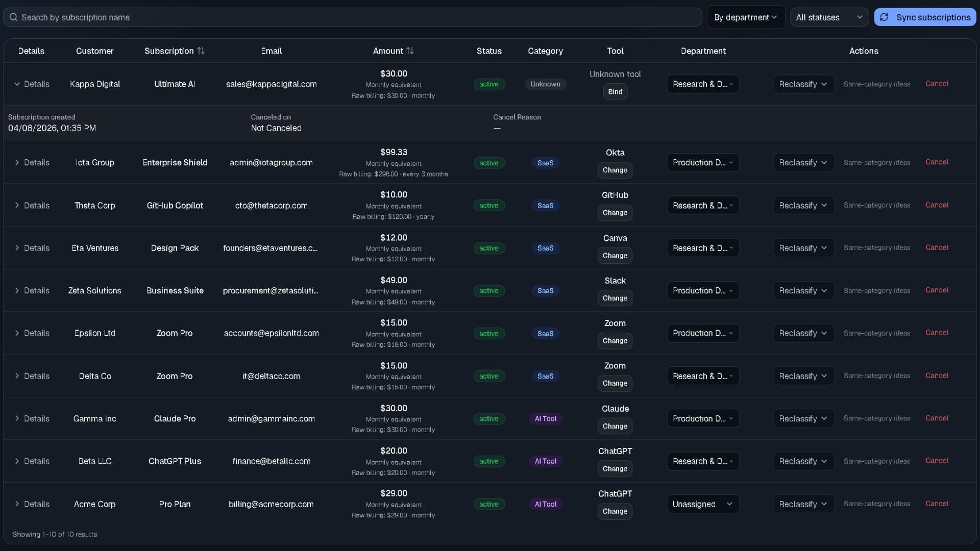
Task: Click Same-category ideas for Gamma Inc
Action: [x=877, y=418]
